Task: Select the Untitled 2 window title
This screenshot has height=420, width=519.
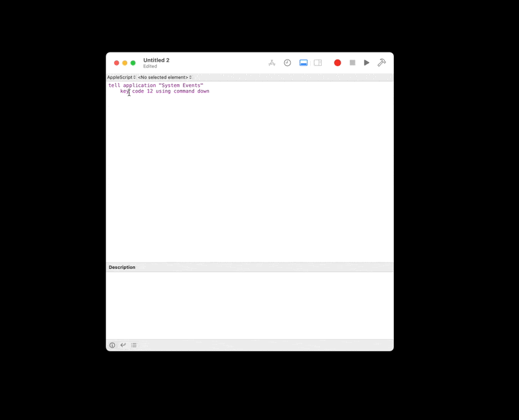Action: [156, 60]
